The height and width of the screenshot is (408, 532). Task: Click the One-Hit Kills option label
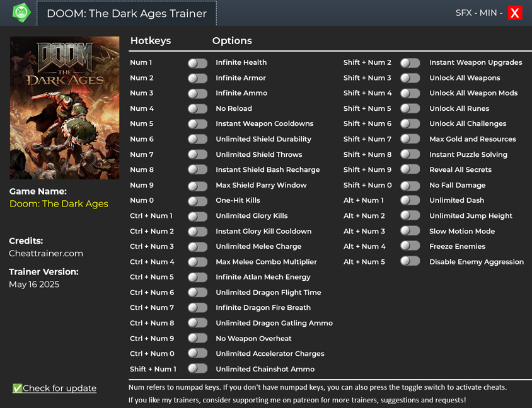(238, 200)
